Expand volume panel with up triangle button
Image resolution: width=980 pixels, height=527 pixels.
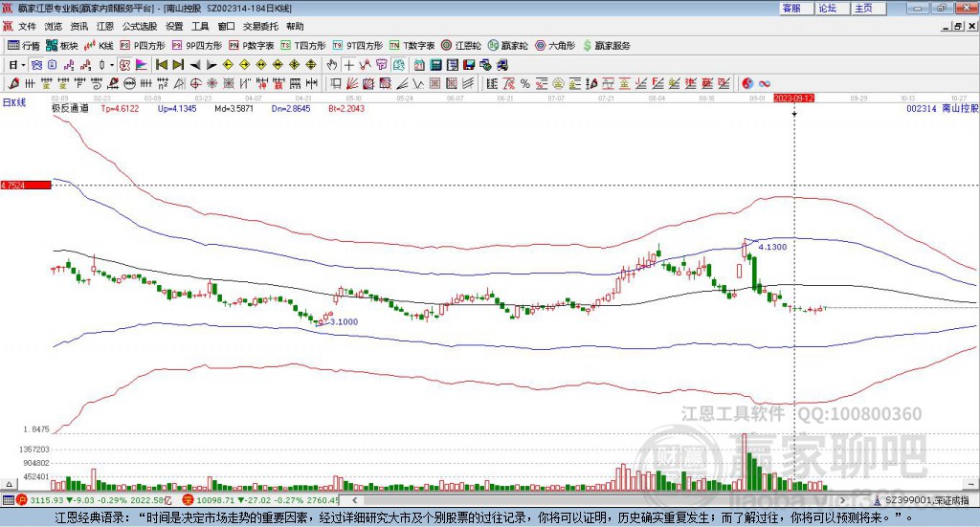(9, 484)
